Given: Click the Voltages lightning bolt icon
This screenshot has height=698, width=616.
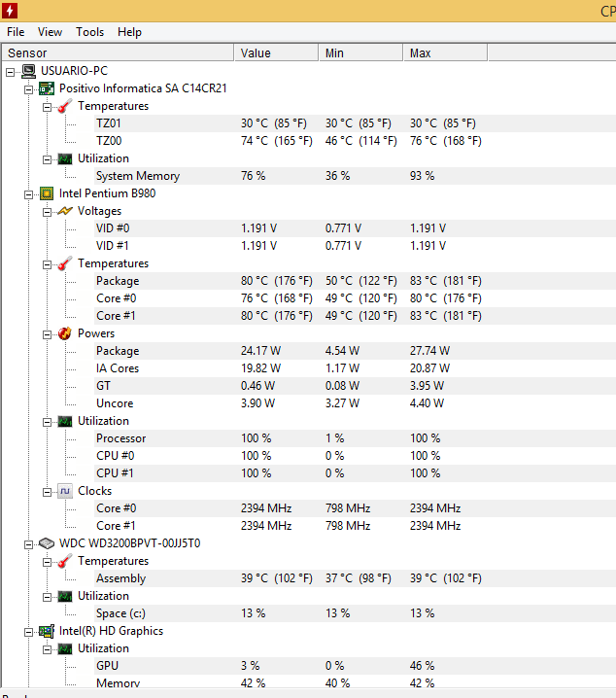Looking at the screenshot, I should tap(65, 211).
